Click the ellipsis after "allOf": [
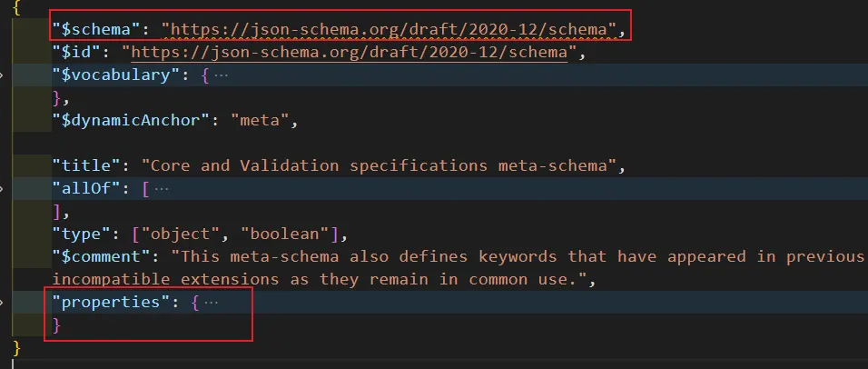The height and width of the screenshot is (369, 868). pyautogui.click(x=162, y=188)
